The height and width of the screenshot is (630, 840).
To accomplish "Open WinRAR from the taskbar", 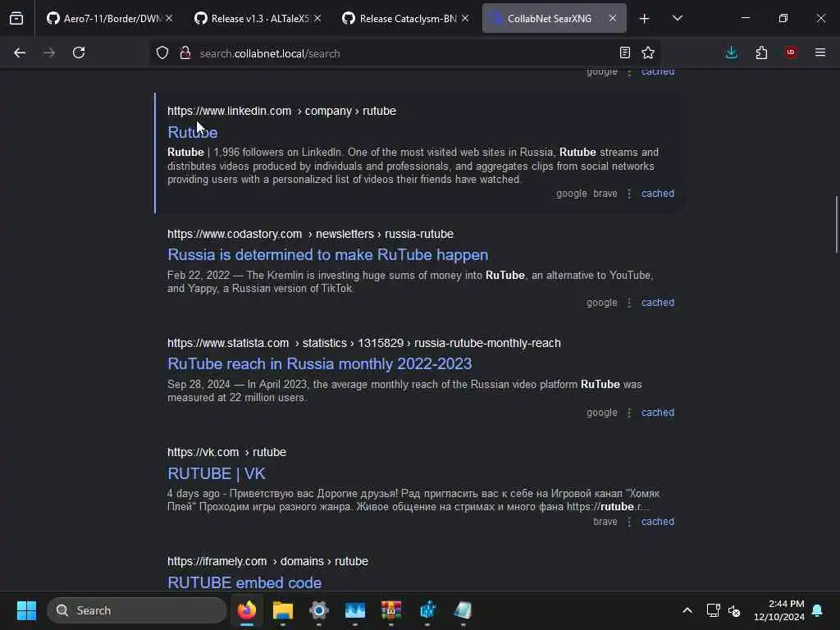I will (391, 610).
